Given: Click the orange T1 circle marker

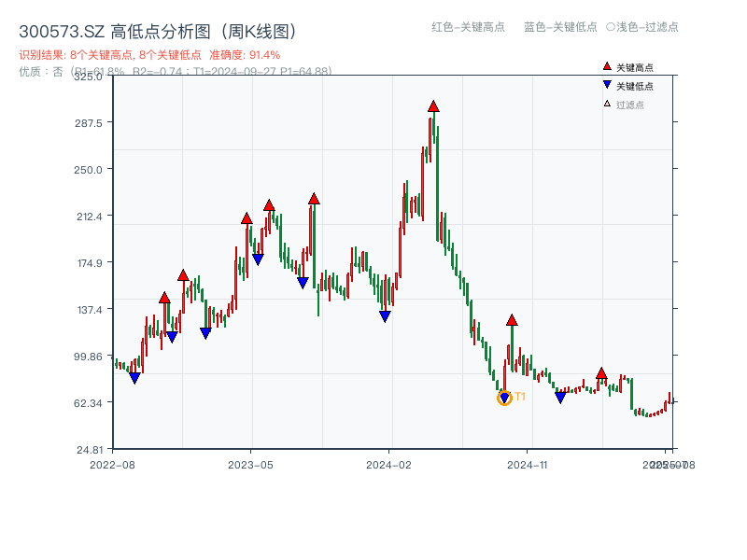Looking at the screenshot, I should click(x=503, y=398).
